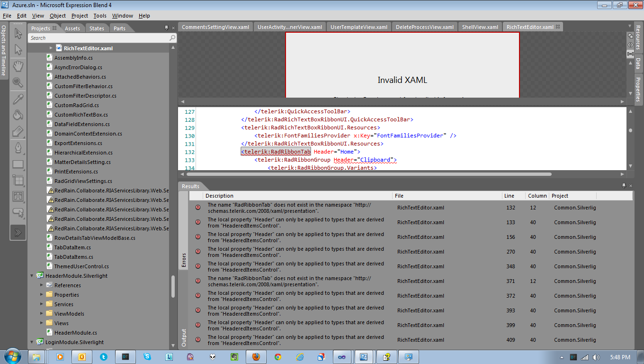This screenshot has width=644, height=364.
Task: Collapse the HeaderModule.Silverlight project
Action: 32,276
